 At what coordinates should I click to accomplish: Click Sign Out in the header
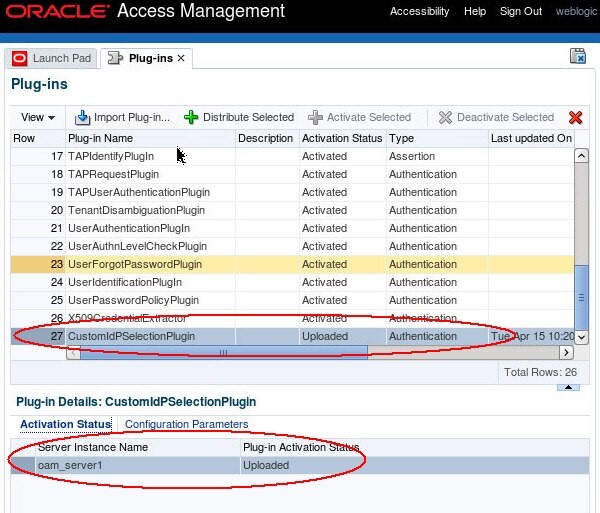[521, 11]
